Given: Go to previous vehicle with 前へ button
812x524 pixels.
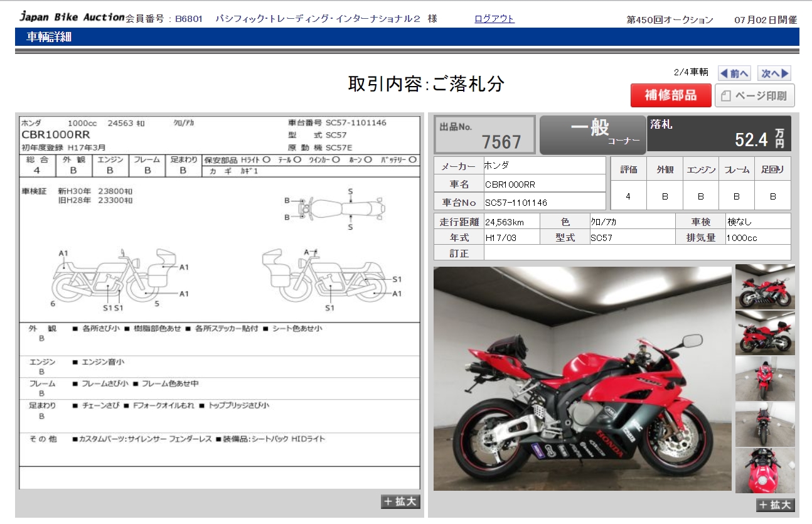Looking at the screenshot, I should pyautogui.click(x=734, y=73).
